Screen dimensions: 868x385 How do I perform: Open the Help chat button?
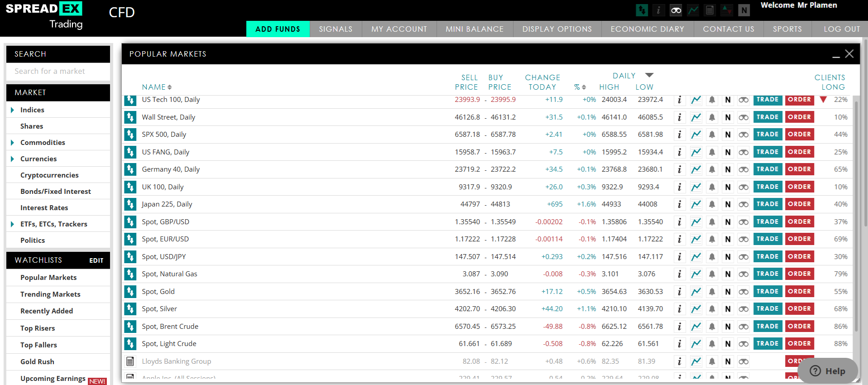pos(827,371)
